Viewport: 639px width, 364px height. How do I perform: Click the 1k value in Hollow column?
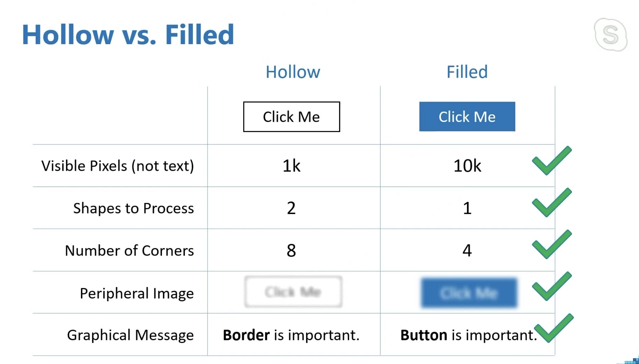(x=291, y=166)
